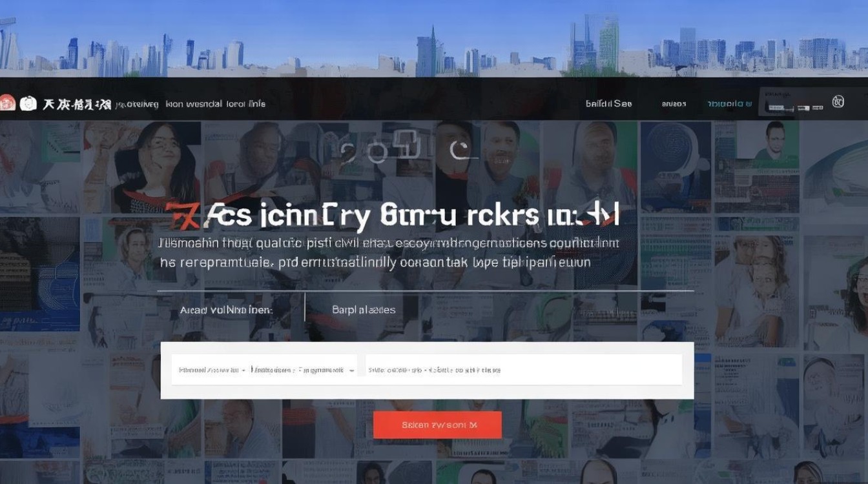
Task: Open the teal-colored link in the navbar
Action: point(729,103)
